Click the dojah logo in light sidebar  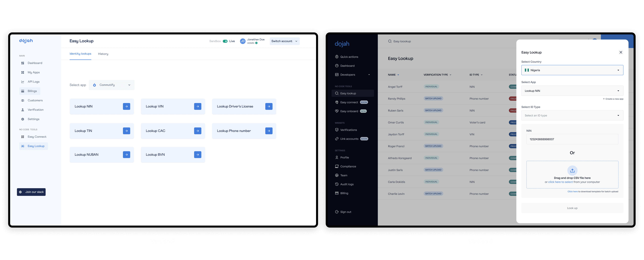(x=26, y=41)
